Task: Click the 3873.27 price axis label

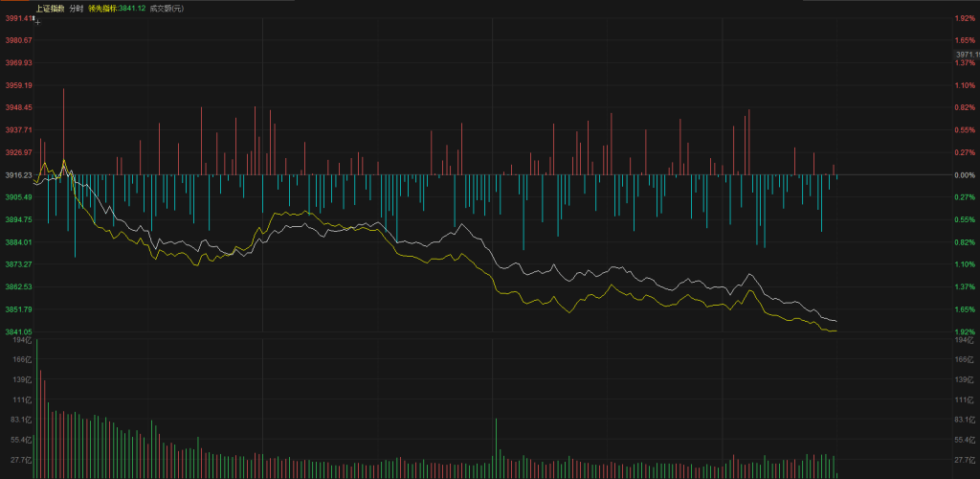Action: pyautogui.click(x=18, y=263)
